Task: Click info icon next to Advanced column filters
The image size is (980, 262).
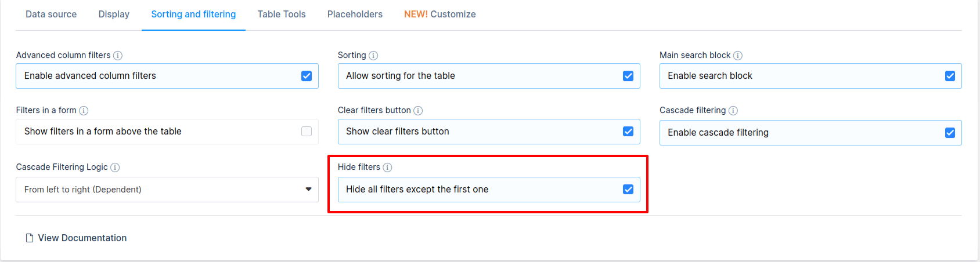Action: (x=118, y=56)
